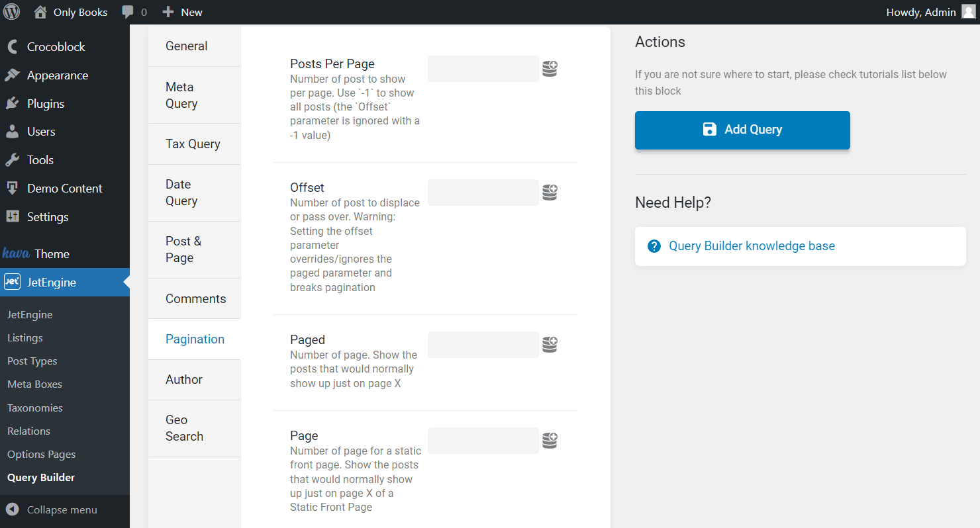This screenshot has height=528, width=980.
Task: Open the kava Theme menu
Action: 65,254
